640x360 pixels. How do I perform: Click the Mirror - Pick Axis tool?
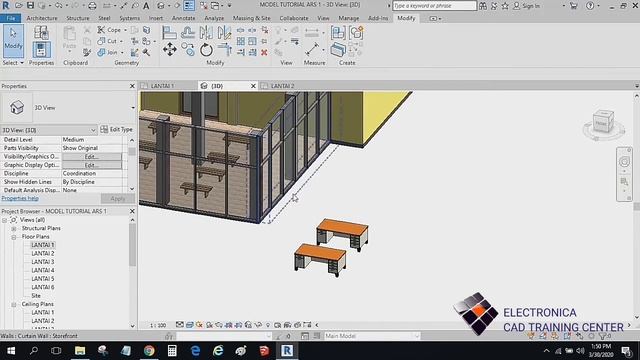207,33
